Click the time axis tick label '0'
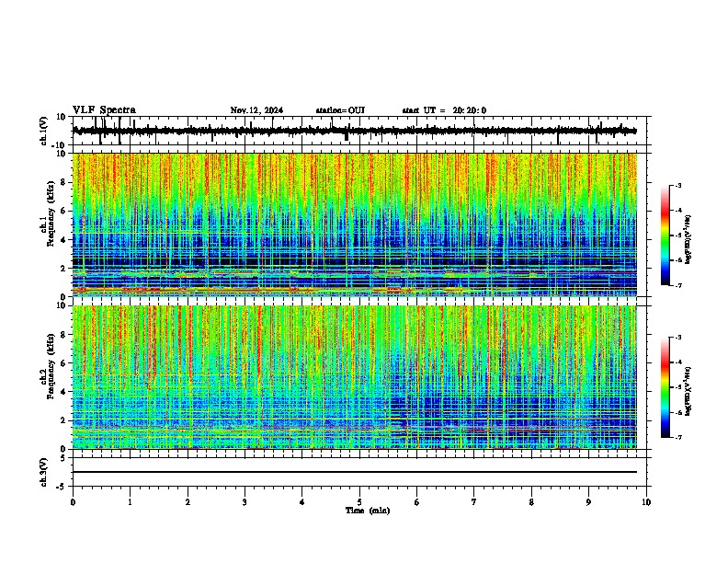The image size is (728, 563). pos(73,502)
